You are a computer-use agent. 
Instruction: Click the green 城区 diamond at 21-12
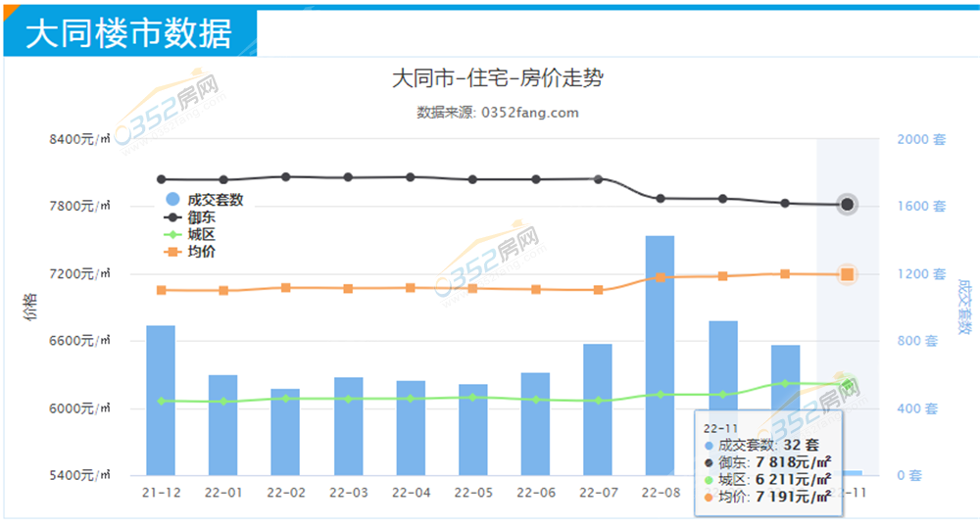[161, 401]
